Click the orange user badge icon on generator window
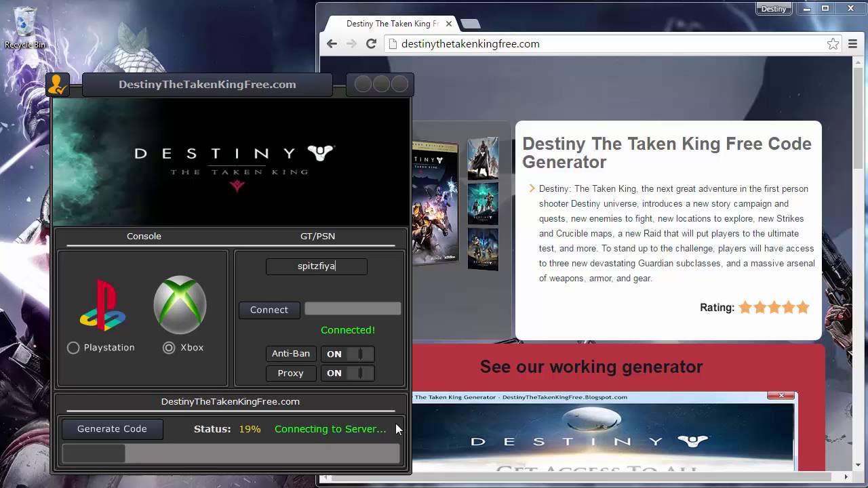 tap(58, 85)
